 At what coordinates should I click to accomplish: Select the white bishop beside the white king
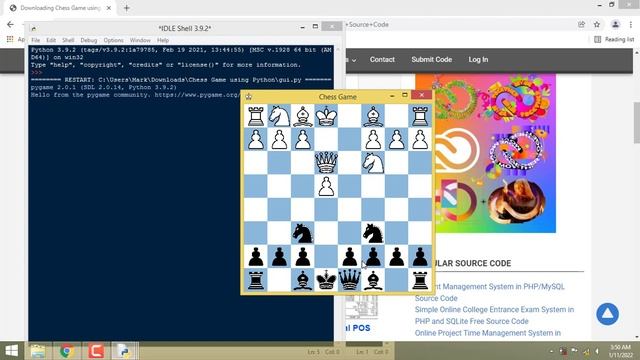coord(302,116)
